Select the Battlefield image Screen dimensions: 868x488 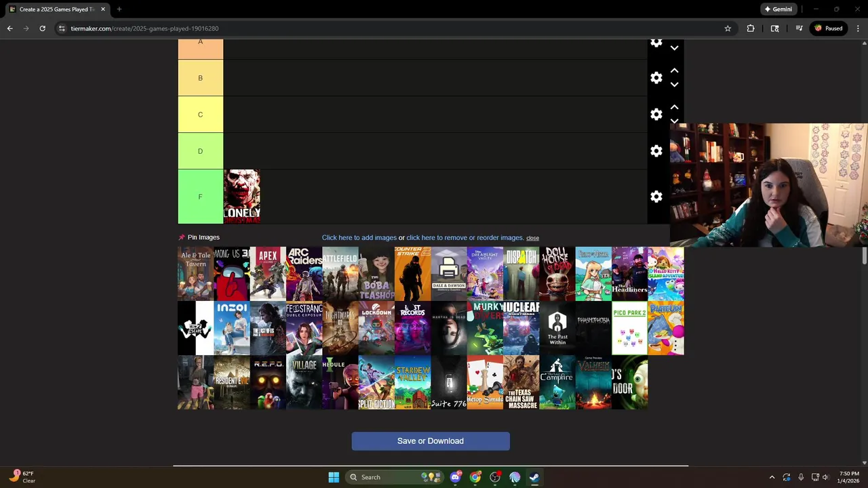[x=340, y=274]
